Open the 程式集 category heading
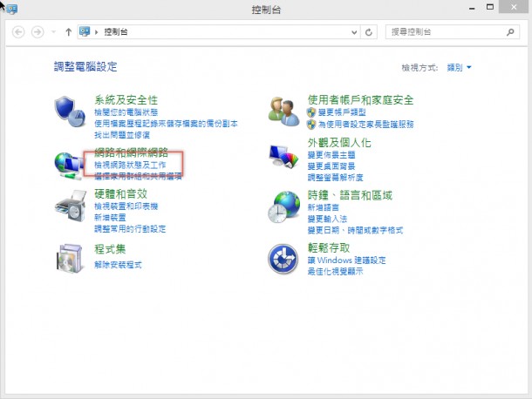The image size is (532, 399). tap(110, 249)
